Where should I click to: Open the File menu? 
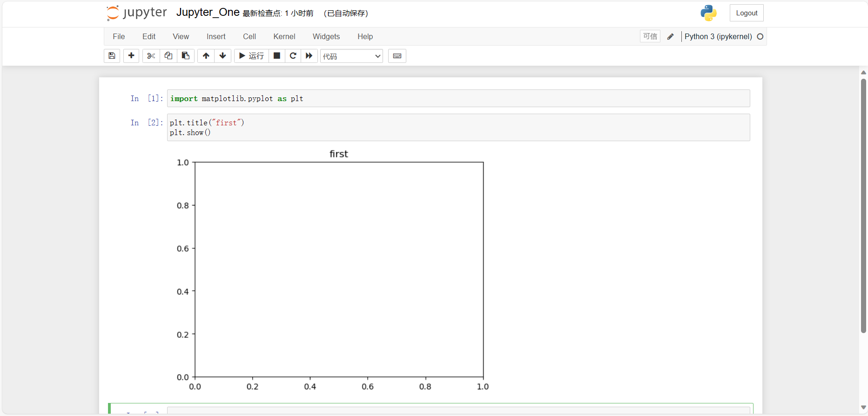(x=119, y=36)
